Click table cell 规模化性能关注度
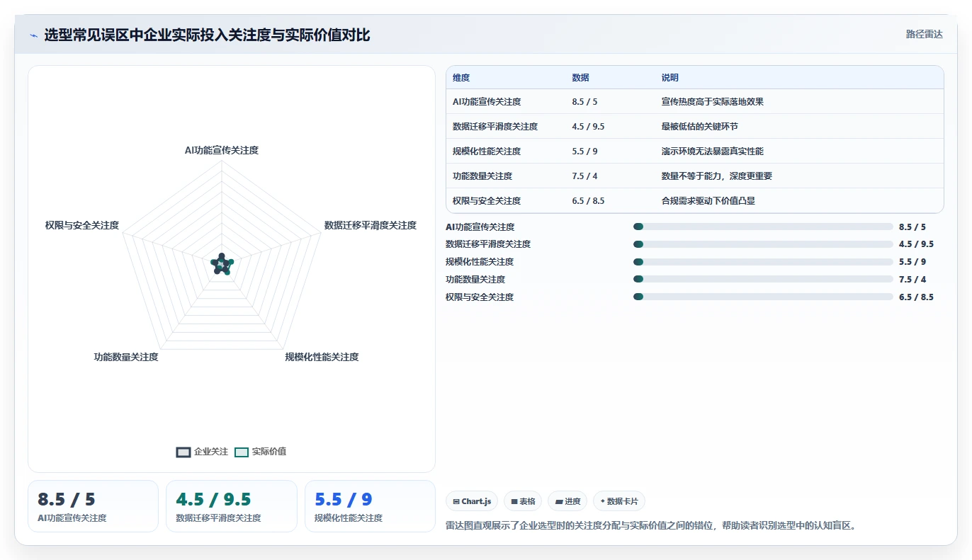The image size is (972, 560). coord(487,151)
